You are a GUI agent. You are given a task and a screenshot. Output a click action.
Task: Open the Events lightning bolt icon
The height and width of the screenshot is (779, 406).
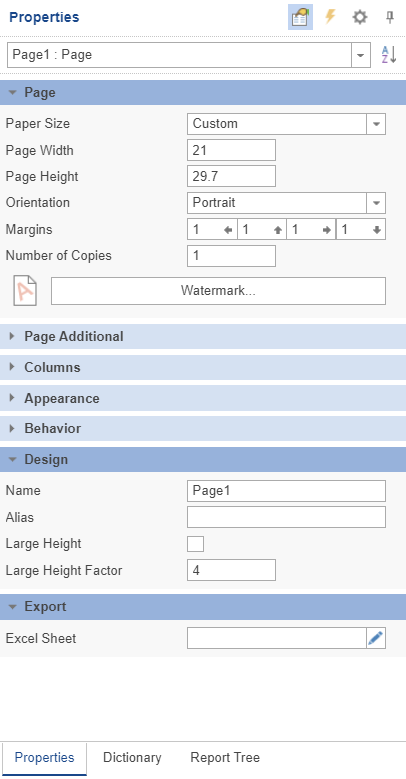tap(330, 17)
